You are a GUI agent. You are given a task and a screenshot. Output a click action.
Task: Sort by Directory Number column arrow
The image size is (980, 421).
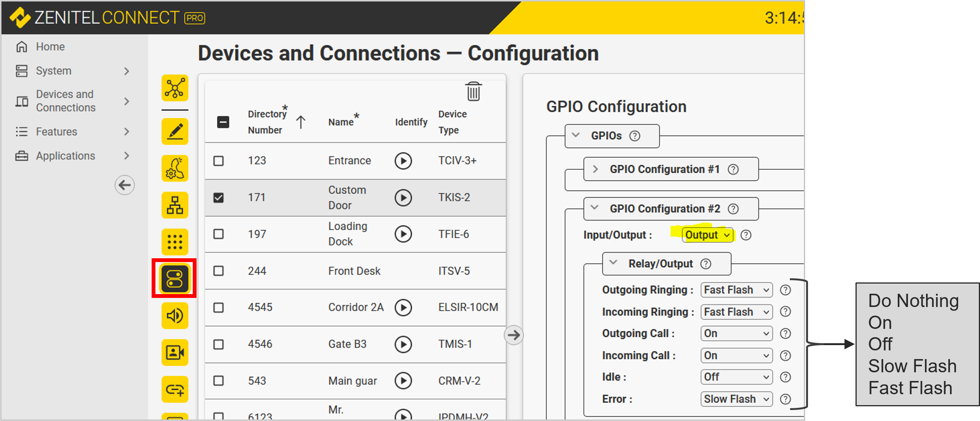click(x=301, y=122)
